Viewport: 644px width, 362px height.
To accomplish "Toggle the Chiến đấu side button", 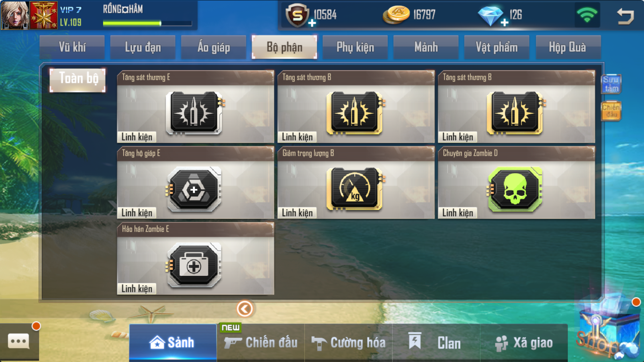I will tap(611, 111).
